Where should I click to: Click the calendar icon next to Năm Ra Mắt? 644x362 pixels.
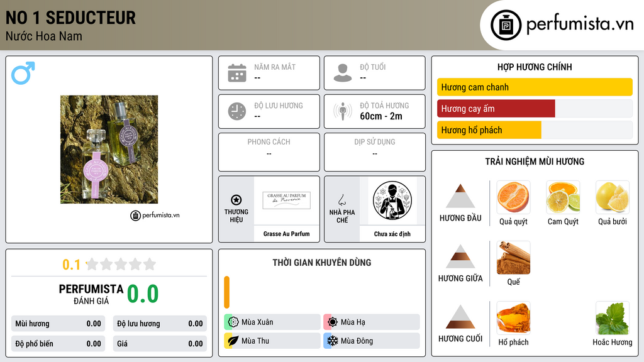(x=237, y=73)
